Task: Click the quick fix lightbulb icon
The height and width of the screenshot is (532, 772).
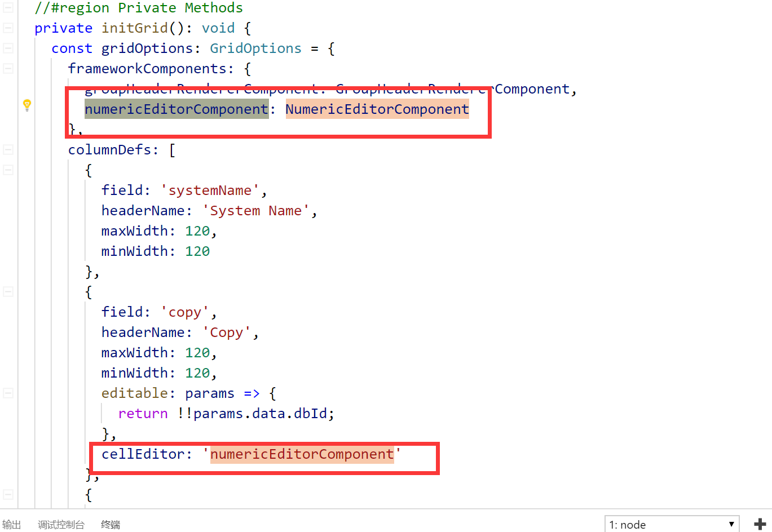Action: [27, 105]
